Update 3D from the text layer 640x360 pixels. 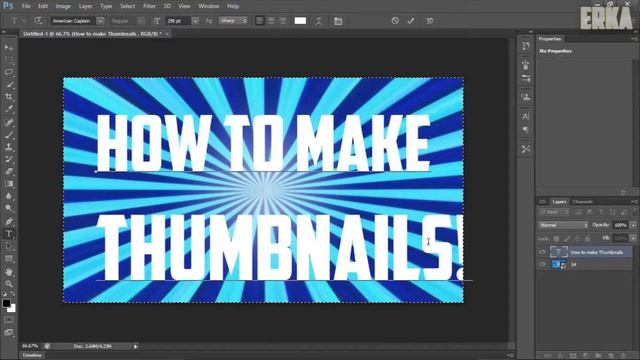click(429, 20)
